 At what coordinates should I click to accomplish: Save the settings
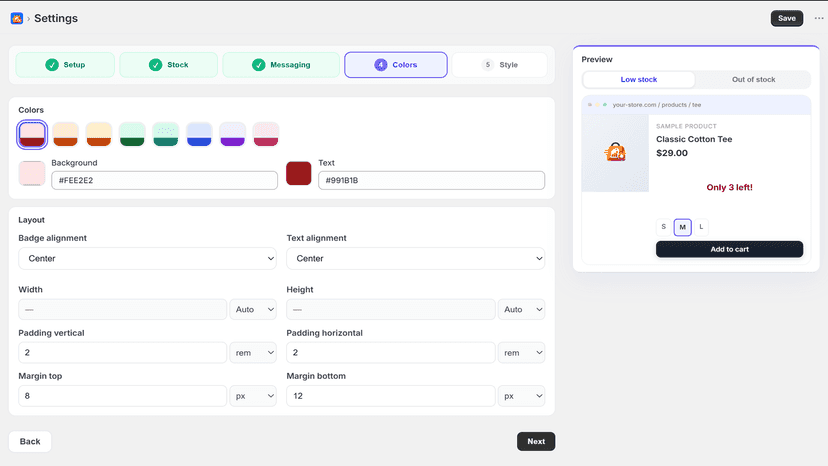tap(787, 18)
